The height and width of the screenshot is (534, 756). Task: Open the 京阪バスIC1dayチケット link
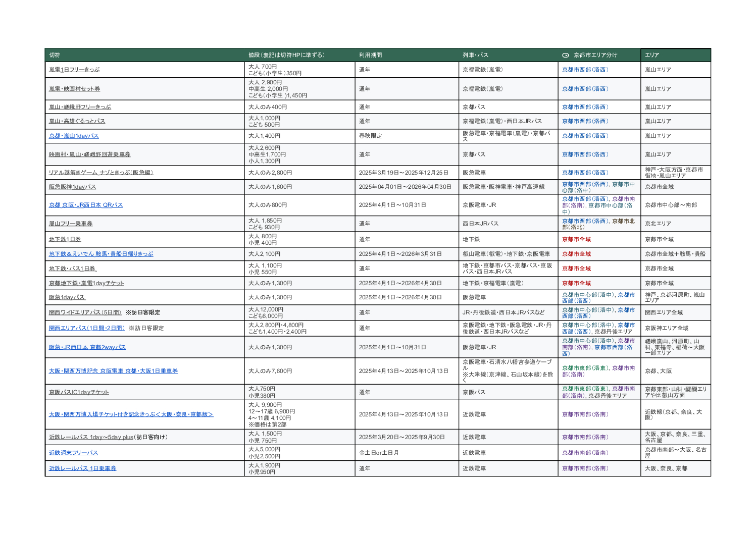tap(79, 392)
